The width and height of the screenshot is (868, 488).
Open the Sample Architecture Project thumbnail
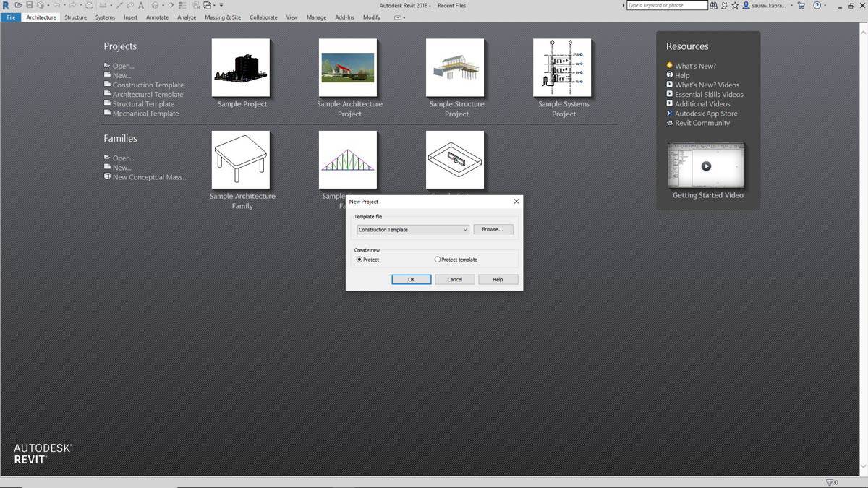tap(348, 67)
